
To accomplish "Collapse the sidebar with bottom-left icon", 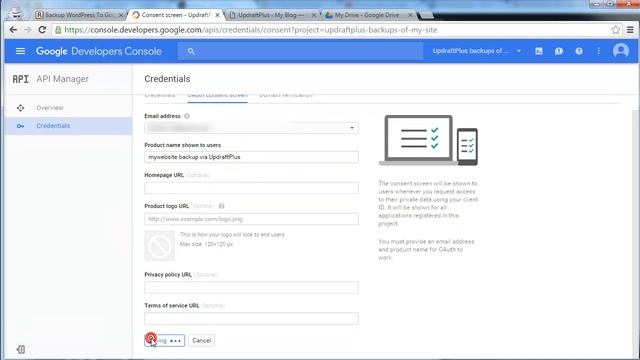I will tap(21, 349).
